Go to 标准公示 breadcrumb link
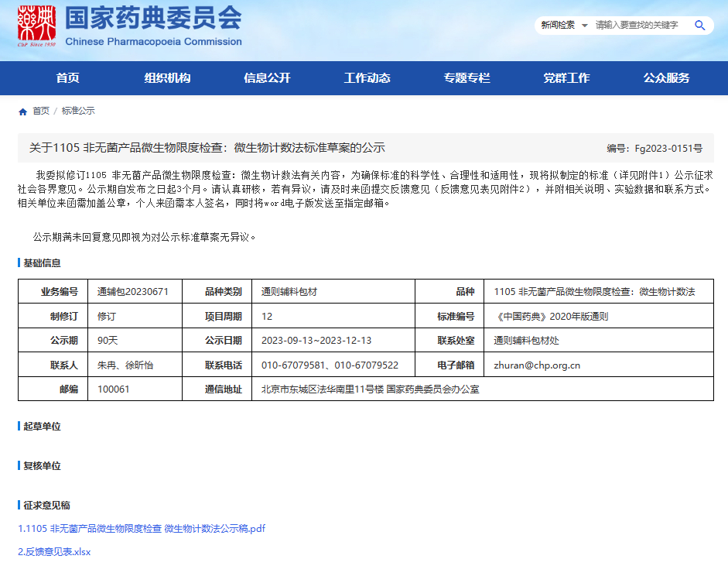The height and width of the screenshot is (566, 728). point(78,111)
